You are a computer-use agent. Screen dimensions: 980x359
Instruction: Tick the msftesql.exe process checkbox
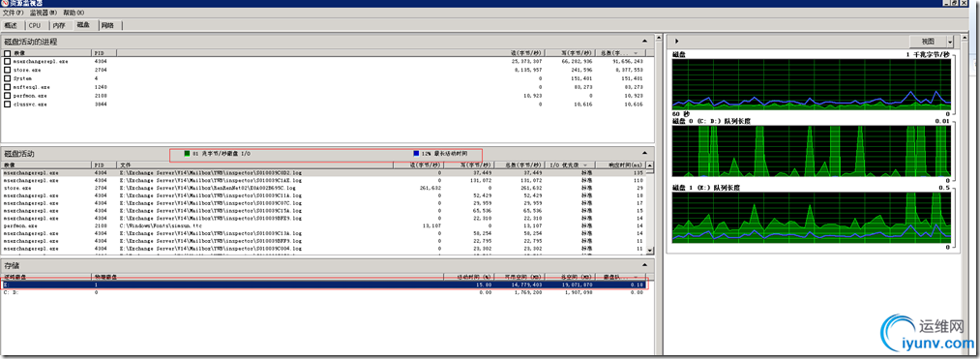click(x=8, y=87)
